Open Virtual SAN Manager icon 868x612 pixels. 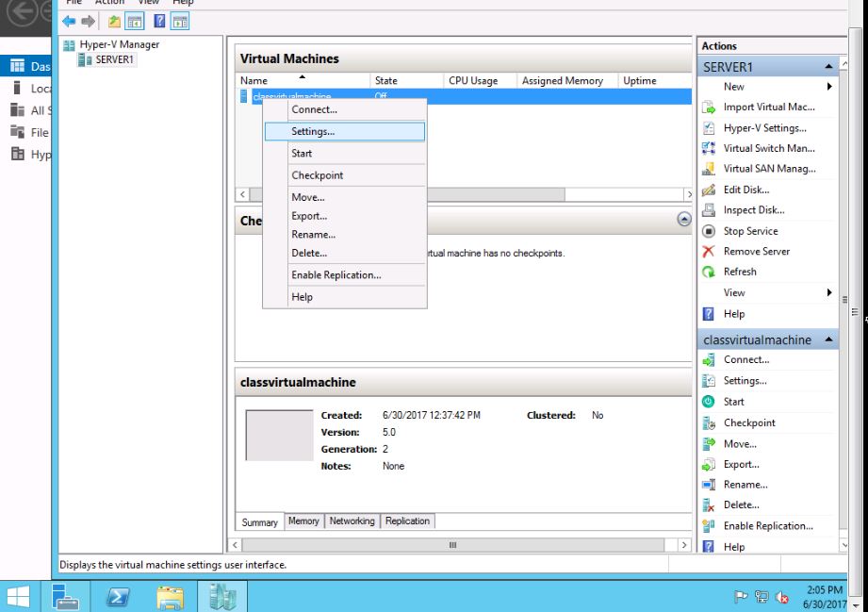[709, 169]
